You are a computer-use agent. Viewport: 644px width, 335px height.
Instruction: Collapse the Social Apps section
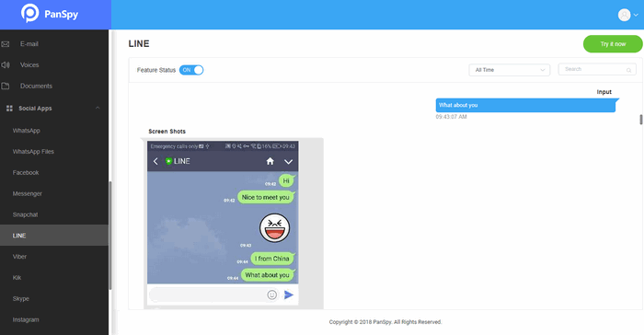[x=98, y=108]
